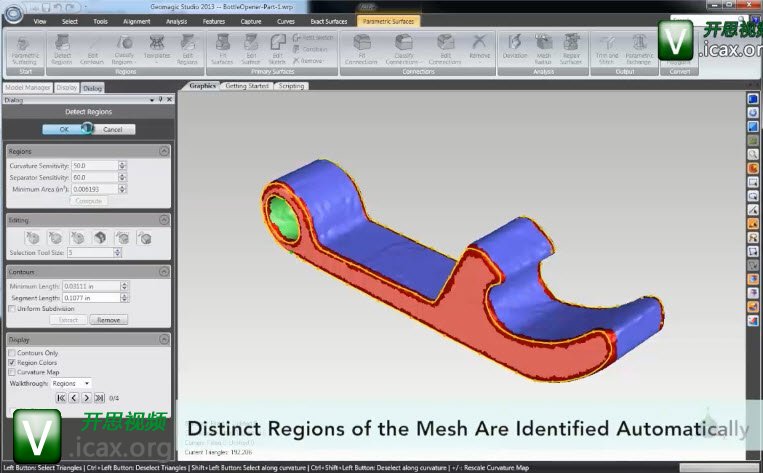Image resolution: width=763 pixels, height=473 pixels.
Task: Click the Templates ribbon icon
Action: [x=157, y=47]
